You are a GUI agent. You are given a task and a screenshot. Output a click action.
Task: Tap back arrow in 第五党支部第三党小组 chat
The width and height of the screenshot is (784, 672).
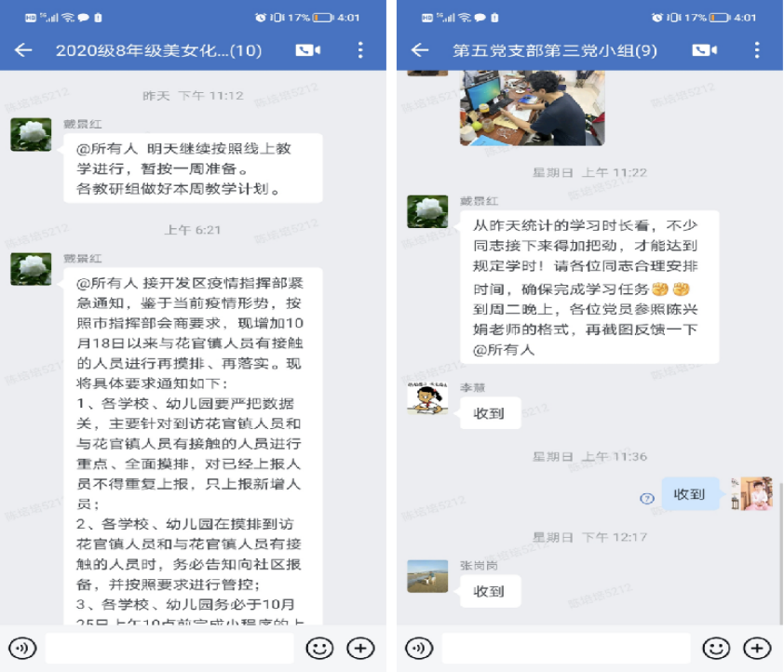[x=420, y=50]
